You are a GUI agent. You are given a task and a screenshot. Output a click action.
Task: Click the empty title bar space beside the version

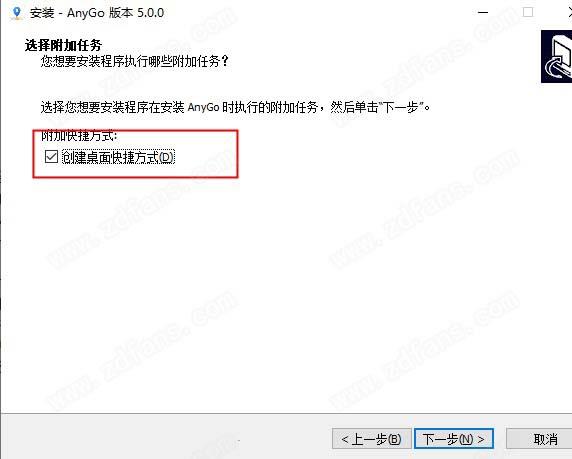coord(317,13)
